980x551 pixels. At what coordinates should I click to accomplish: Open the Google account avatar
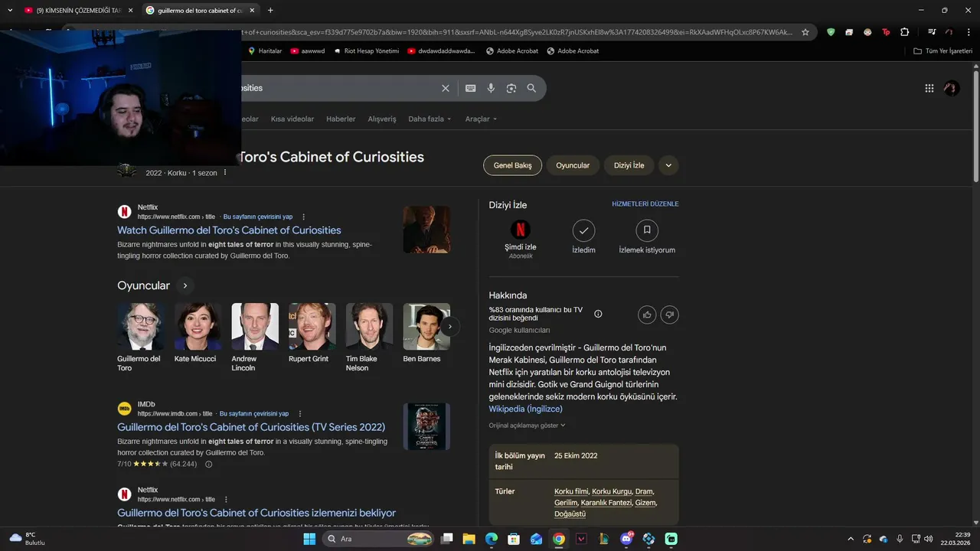pyautogui.click(x=952, y=88)
